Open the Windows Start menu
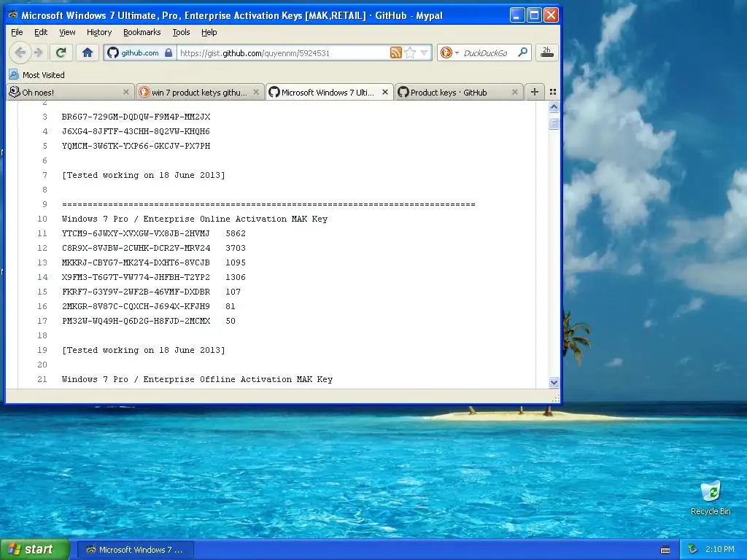 (35, 549)
